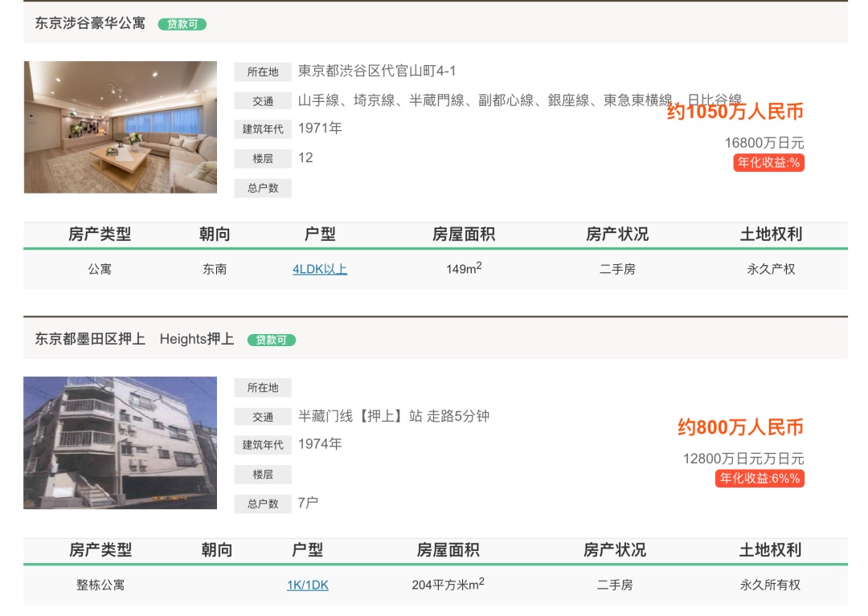Click the 永久所有权 land rights cell
The image size is (868, 616).
770,585
